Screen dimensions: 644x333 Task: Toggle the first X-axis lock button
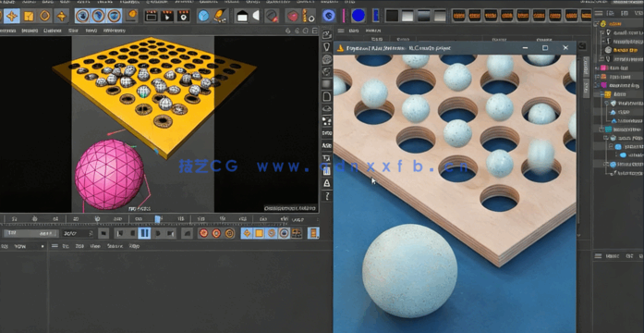(x=82, y=16)
